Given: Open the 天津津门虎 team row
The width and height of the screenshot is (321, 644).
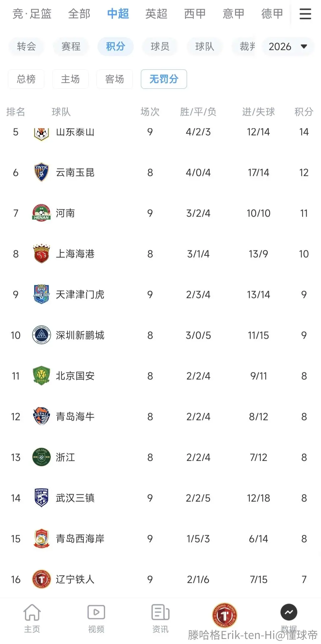Looking at the screenshot, I should click(x=160, y=294).
